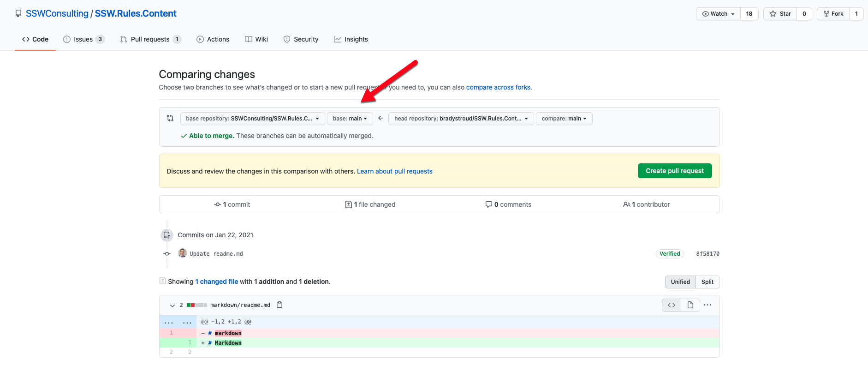The image size is (868, 372).
Task: Select the 1 contributor tab
Action: pyautogui.click(x=647, y=204)
